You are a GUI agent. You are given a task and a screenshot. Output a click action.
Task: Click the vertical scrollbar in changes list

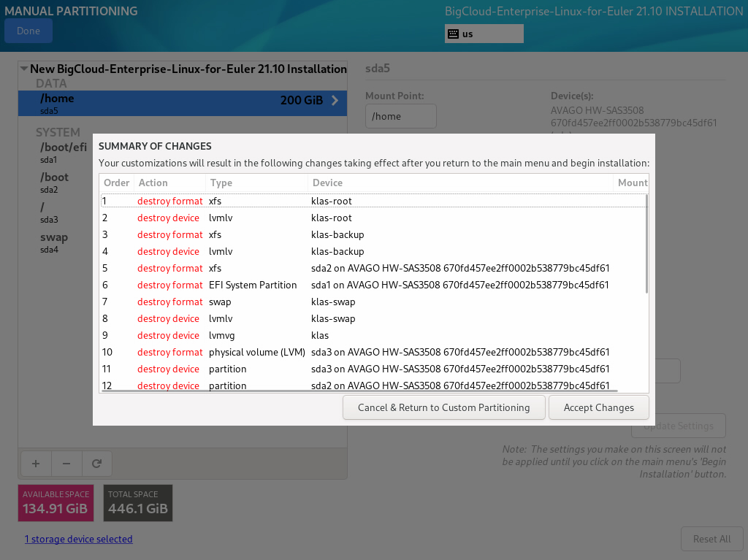(x=646, y=243)
